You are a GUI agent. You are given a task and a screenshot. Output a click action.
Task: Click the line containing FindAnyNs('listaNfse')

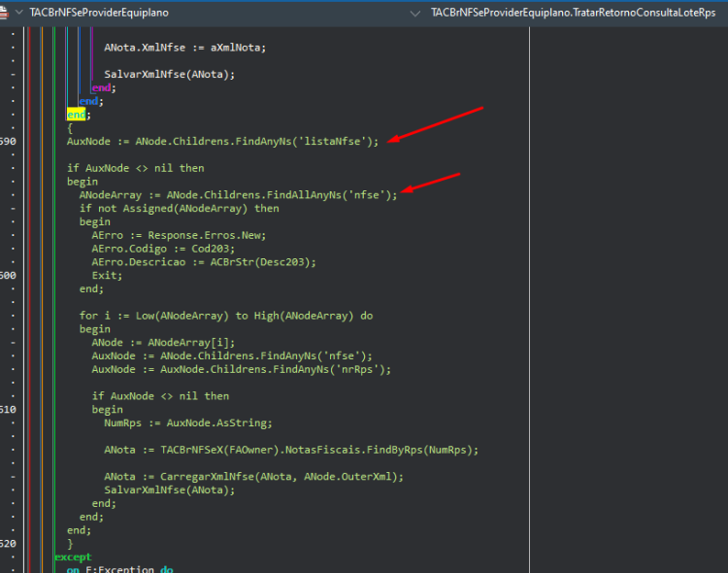pos(223,141)
